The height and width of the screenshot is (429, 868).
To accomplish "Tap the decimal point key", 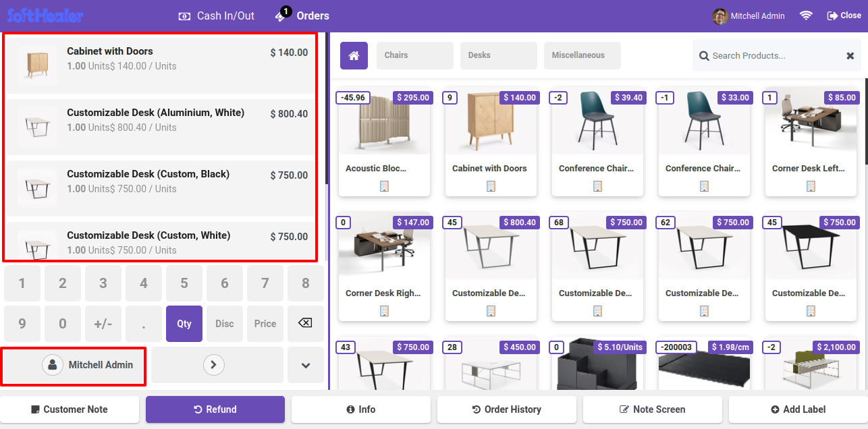I will point(144,324).
